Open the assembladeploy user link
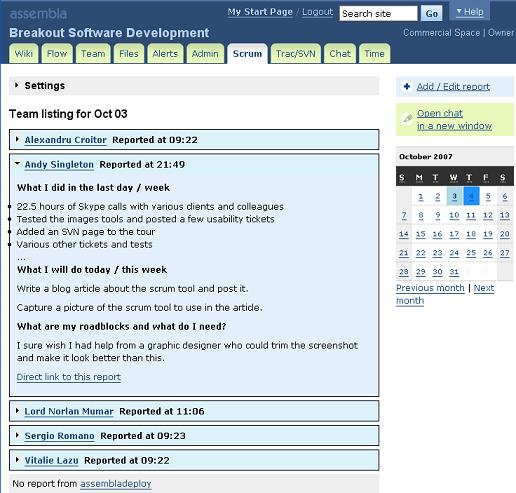Image resolution: width=516 pixels, height=493 pixels. [x=116, y=483]
